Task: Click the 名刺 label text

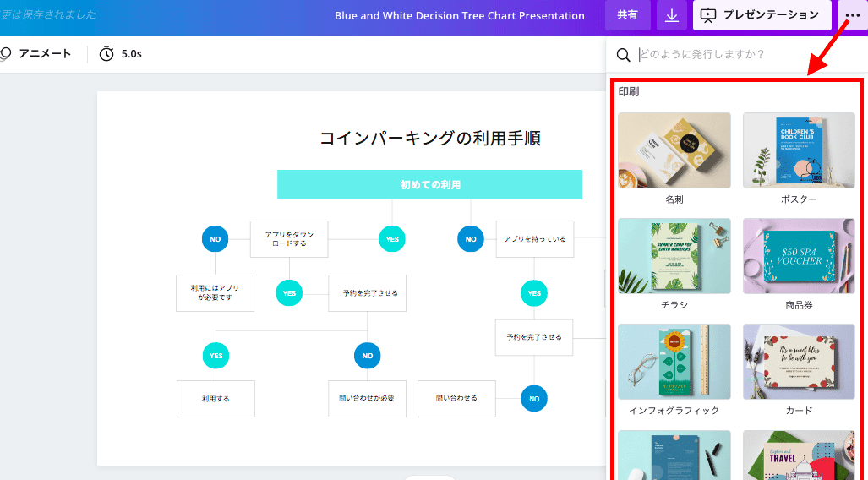Action: pos(674,199)
